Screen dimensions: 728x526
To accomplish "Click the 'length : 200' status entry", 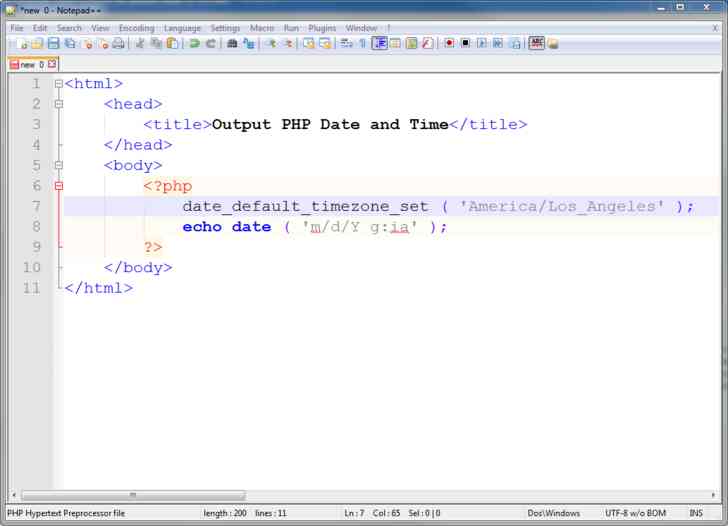I will pyautogui.click(x=225, y=513).
